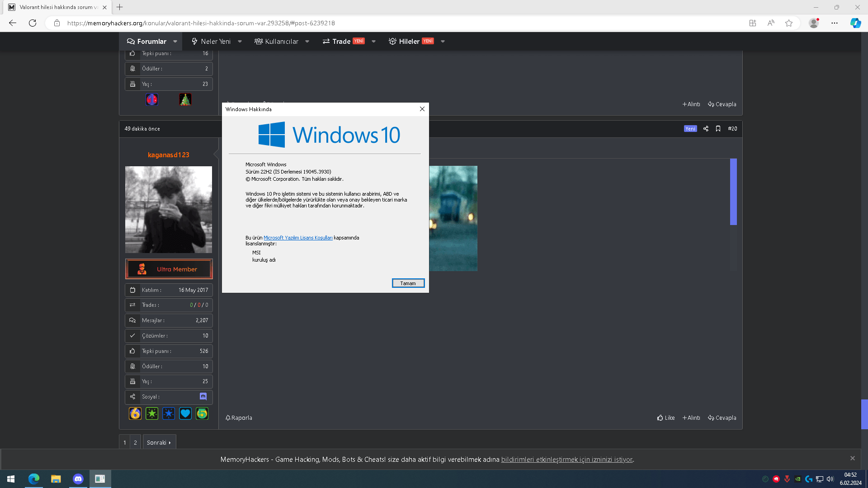Screen dimensions: 868x488
Task: Close the Windows Hakkında dialog
Action: pyautogui.click(x=422, y=109)
